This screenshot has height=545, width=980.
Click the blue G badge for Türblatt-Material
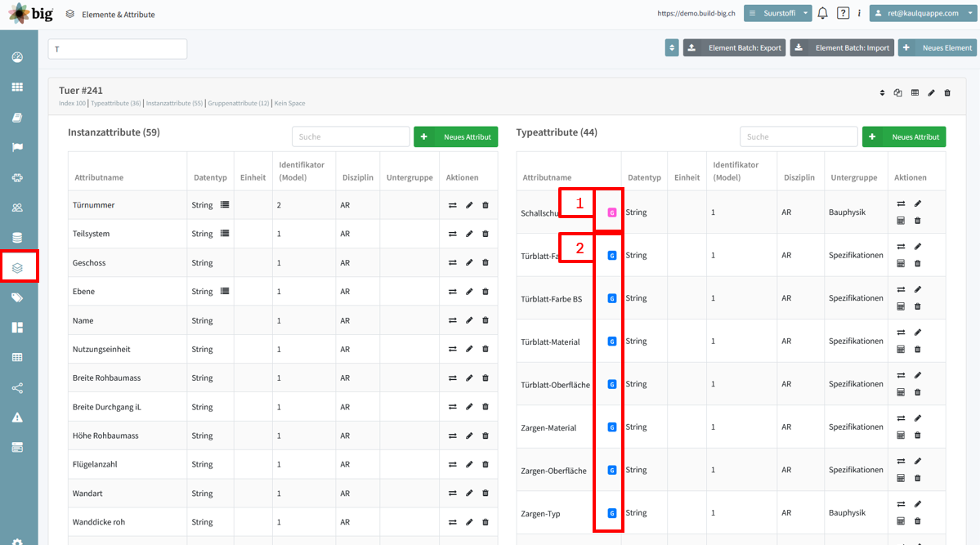612,342
